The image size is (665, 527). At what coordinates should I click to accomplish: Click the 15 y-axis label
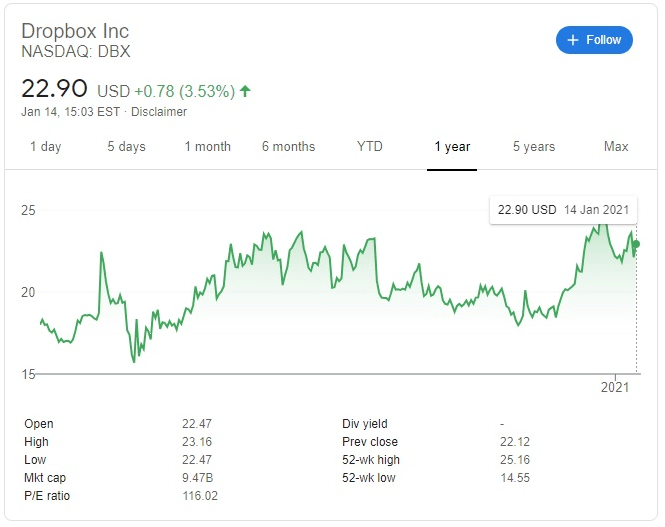pos(28,374)
